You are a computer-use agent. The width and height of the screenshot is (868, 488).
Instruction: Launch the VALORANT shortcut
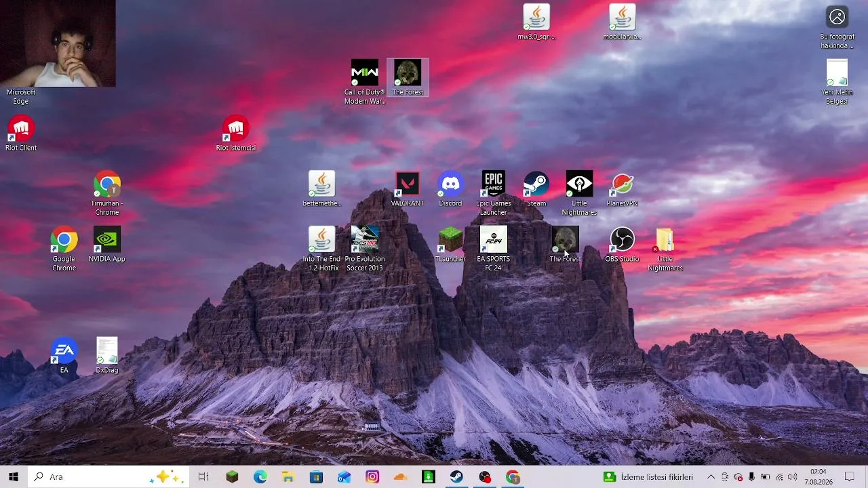pos(408,189)
